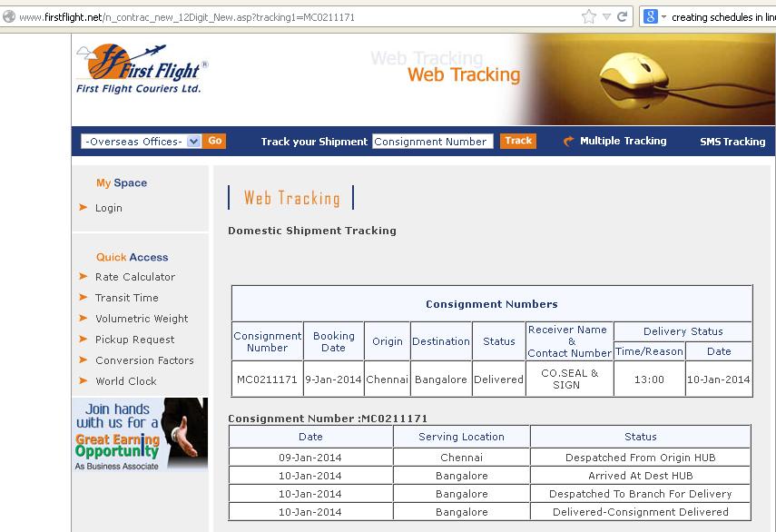Click the orange arrow next to Login
This screenshot has height=532, width=776.
pos(83,208)
